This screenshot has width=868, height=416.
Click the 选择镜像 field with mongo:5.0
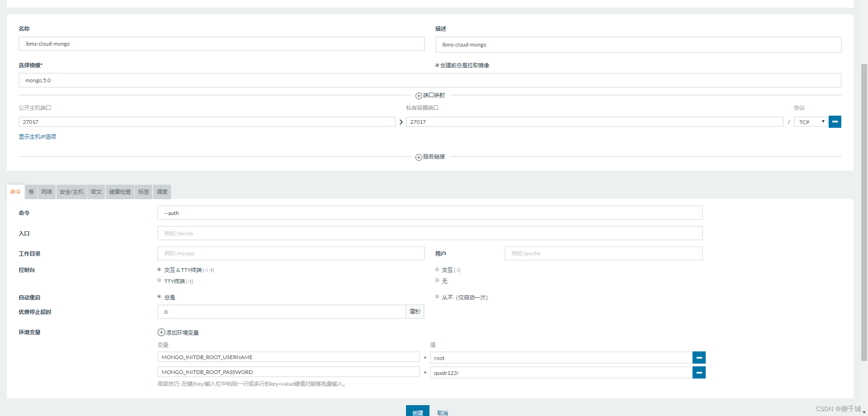(x=429, y=80)
